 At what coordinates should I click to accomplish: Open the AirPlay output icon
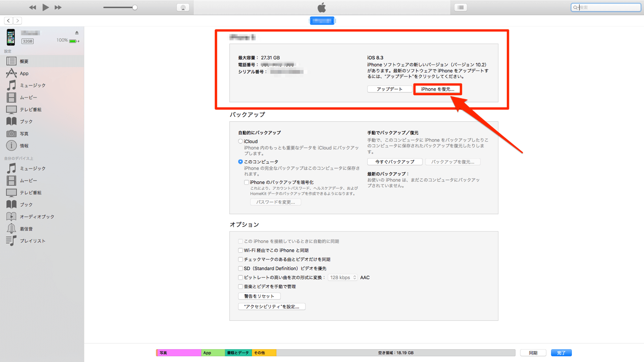point(183,8)
